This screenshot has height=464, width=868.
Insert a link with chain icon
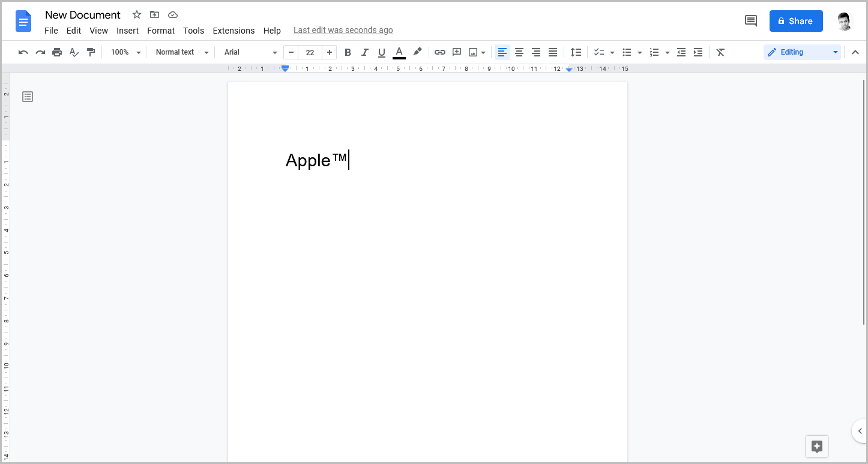[x=440, y=52]
